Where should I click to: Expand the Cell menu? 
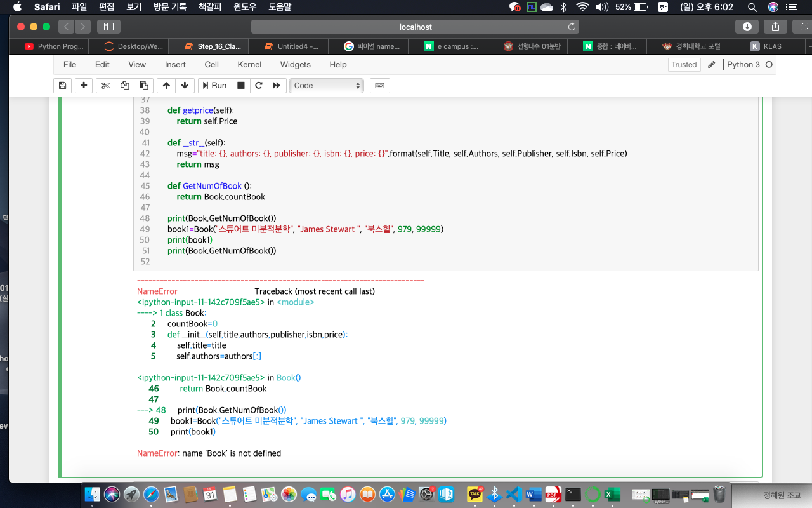pyautogui.click(x=211, y=65)
